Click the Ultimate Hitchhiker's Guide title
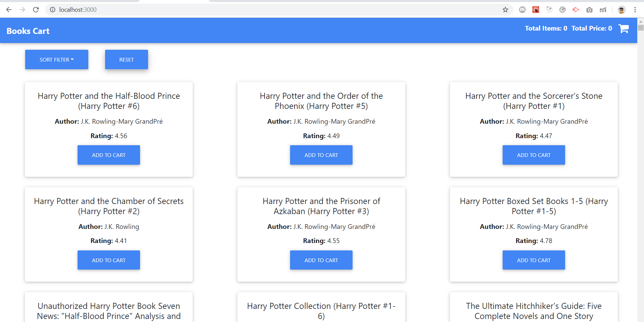This screenshot has width=644, height=322. tap(534, 311)
